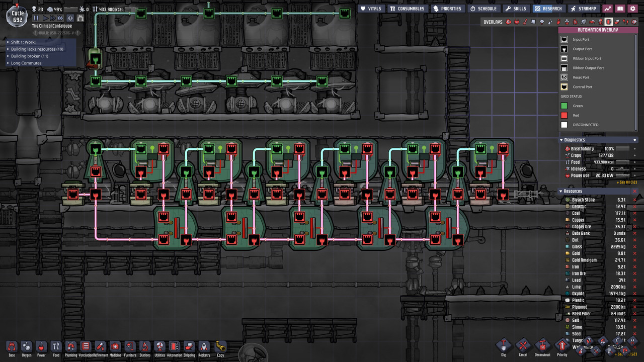Image resolution: width=644 pixels, height=362 pixels.
Task: Pause the game simulation
Action: coord(36,18)
